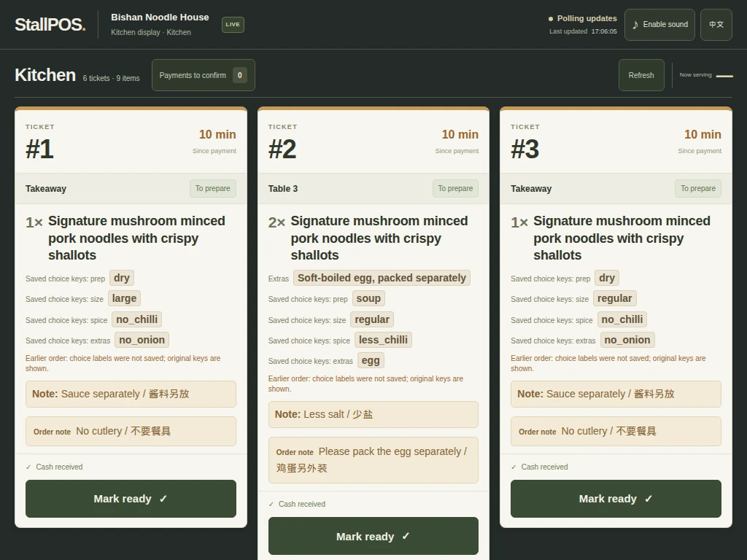Click the music note icon in Enable sound
Screen dimensions: 747x560
pos(635,25)
